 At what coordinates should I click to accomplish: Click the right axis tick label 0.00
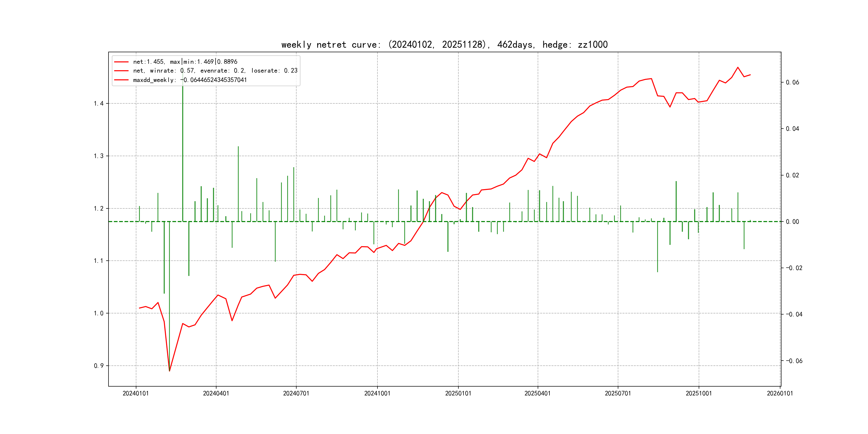(792, 222)
